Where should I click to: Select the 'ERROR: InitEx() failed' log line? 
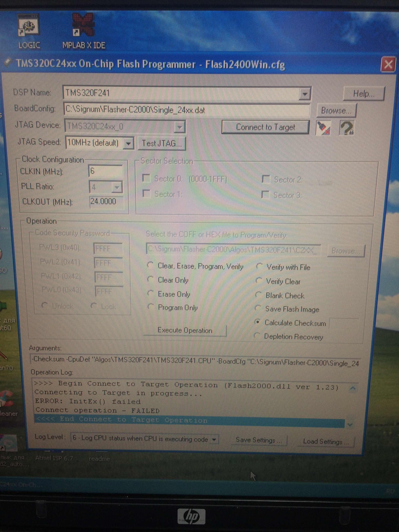[x=88, y=401]
